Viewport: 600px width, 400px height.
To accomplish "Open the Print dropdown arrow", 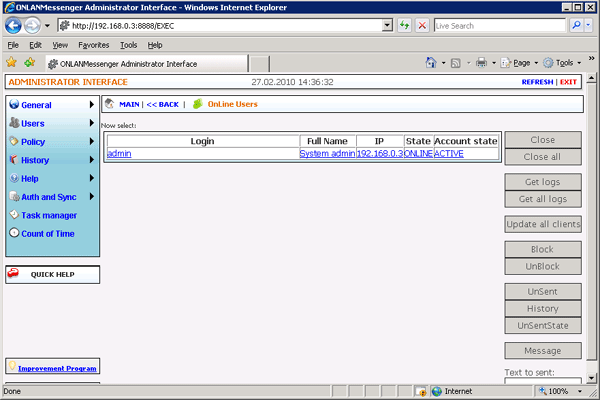I will [494, 63].
